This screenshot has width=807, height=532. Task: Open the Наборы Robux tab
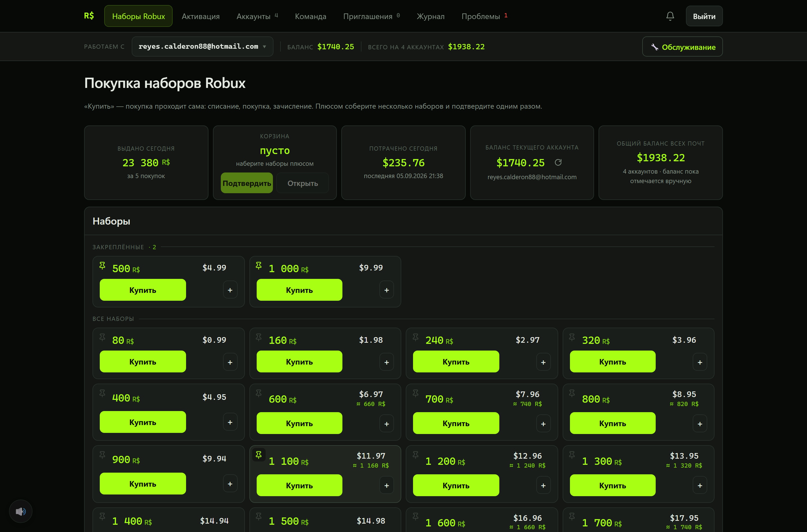pos(138,16)
